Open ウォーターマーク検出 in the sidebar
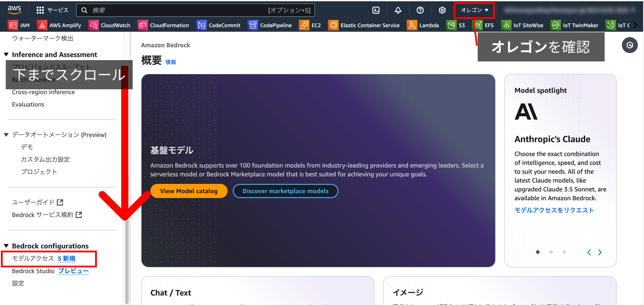This screenshot has width=644, height=305. pos(42,38)
